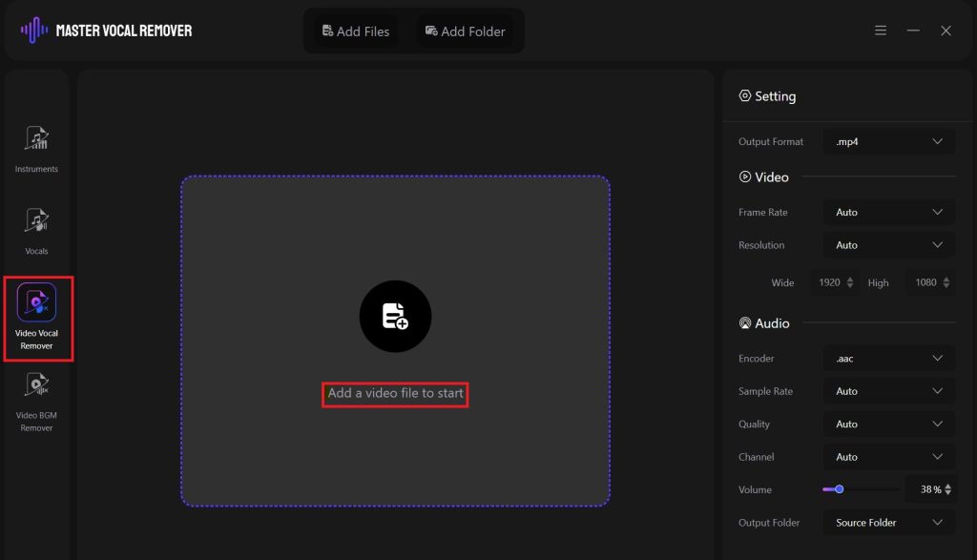
Task: Open the Encoder format dropdown
Action: (888, 358)
